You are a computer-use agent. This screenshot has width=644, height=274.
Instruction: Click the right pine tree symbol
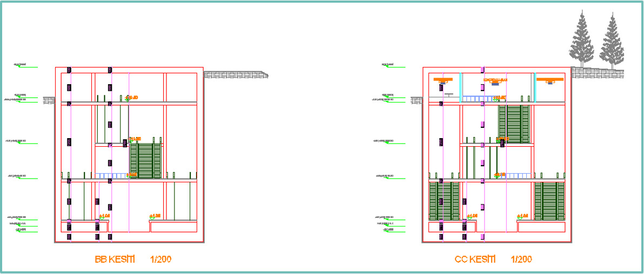coord(612,42)
